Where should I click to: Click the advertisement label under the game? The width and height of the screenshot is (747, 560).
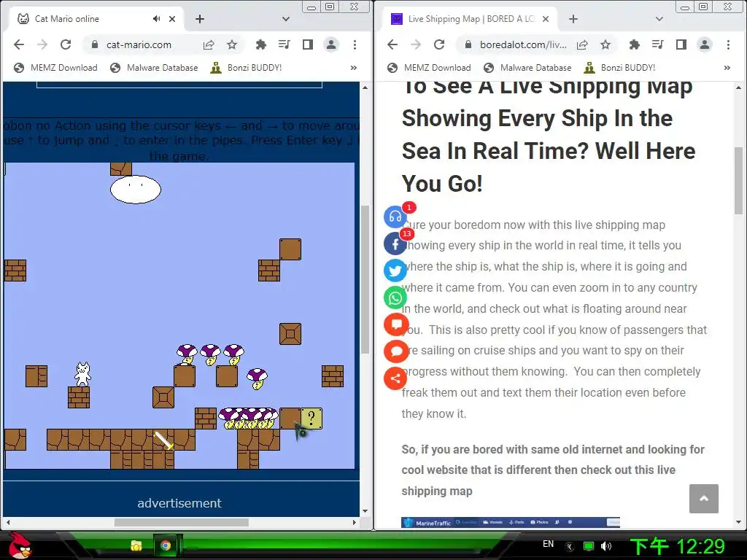point(179,503)
